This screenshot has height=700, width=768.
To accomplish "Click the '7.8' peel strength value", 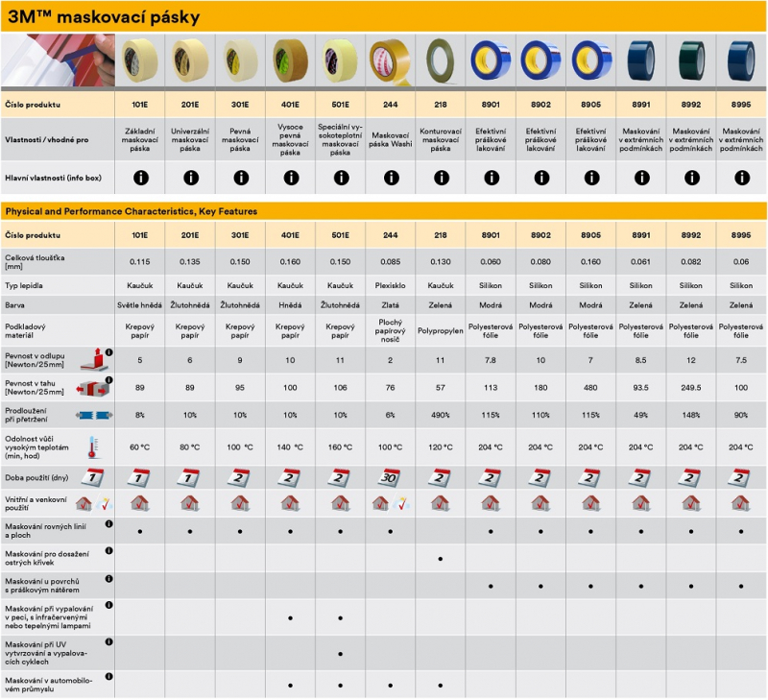I will coord(491,360).
